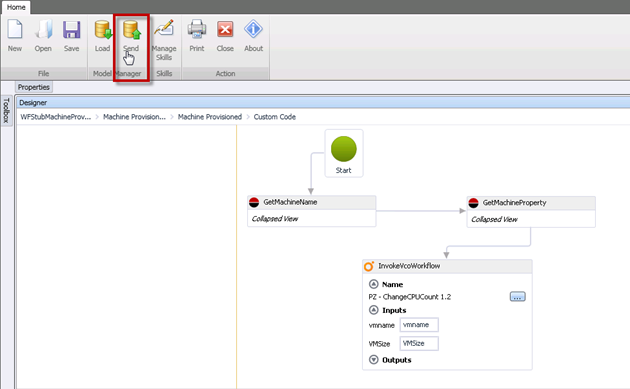Switch to the Home ribbon tab
This screenshot has width=630, height=389.
(16, 7)
